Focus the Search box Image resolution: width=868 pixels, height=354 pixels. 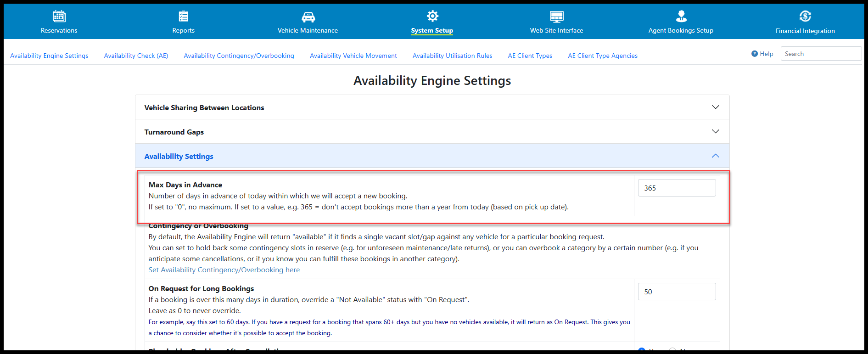(820, 54)
